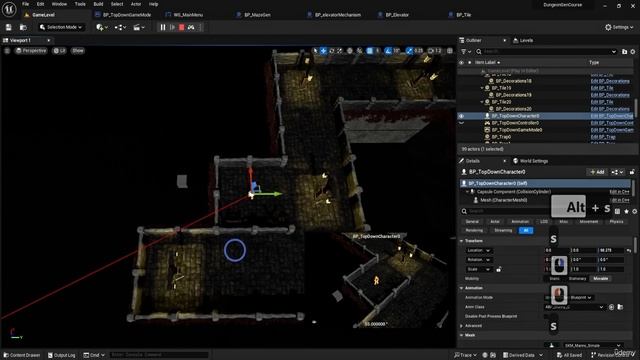640x360 pixels.
Task: Open the Lit view mode dropdown
Action: pyautogui.click(x=60, y=51)
